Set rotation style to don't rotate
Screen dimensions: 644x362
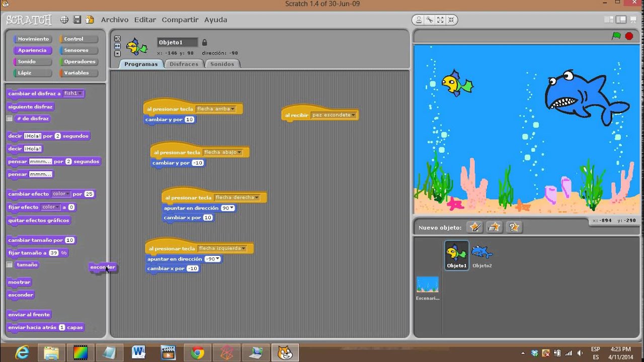[117, 53]
